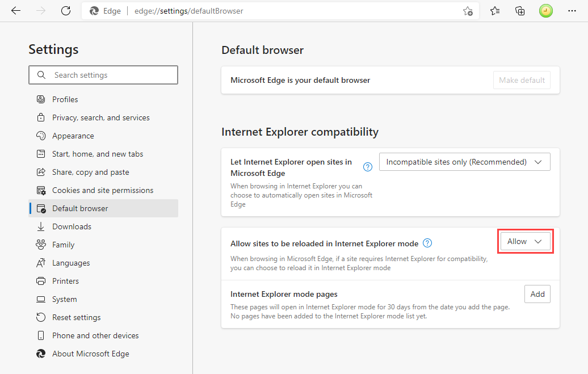
Task: Expand the Incompatible sites only dropdown
Action: [464, 162]
